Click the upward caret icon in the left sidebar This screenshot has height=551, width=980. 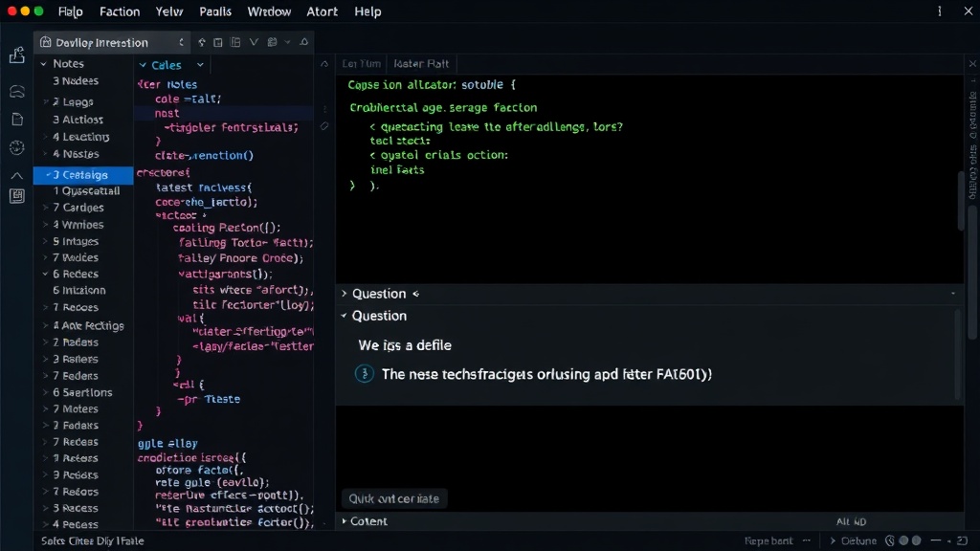tap(17, 176)
